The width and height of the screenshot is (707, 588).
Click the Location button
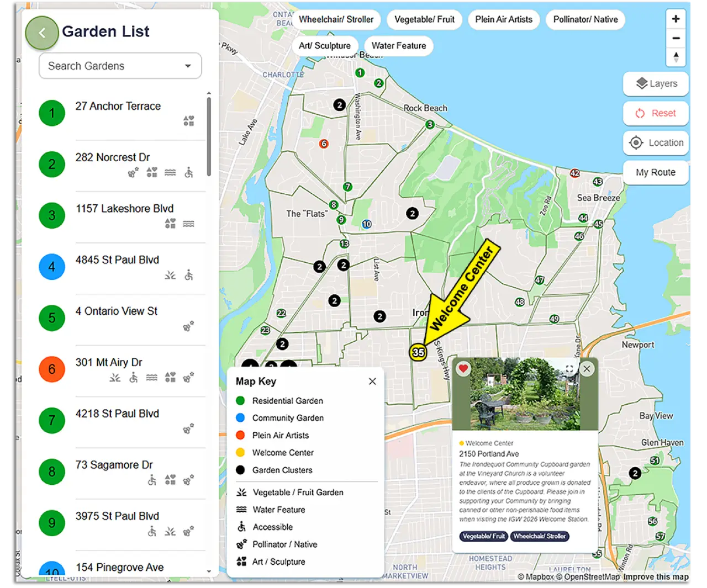[656, 142]
